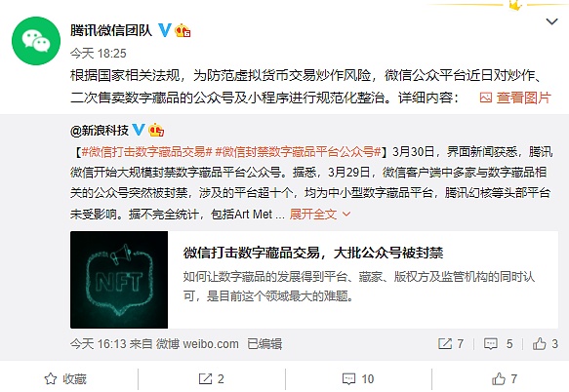Screen dimensions: 569x392
Task: Open the 查看图片 image link
Action: pyautogui.click(x=515, y=98)
